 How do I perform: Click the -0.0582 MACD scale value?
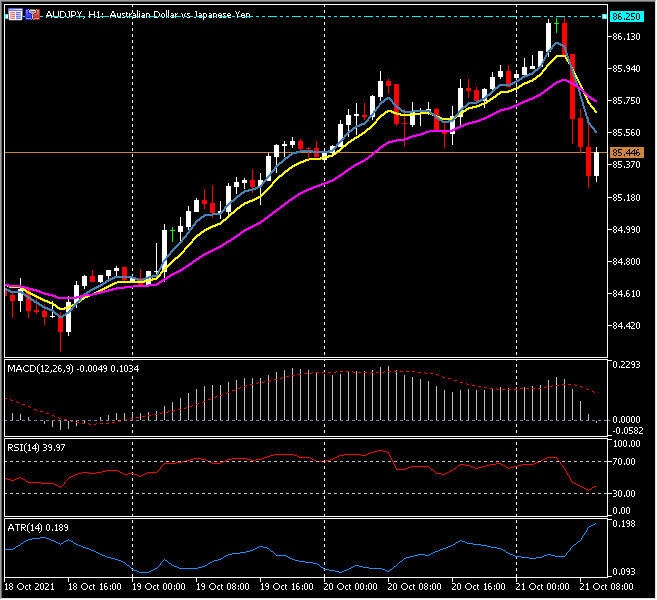click(628, 431)
